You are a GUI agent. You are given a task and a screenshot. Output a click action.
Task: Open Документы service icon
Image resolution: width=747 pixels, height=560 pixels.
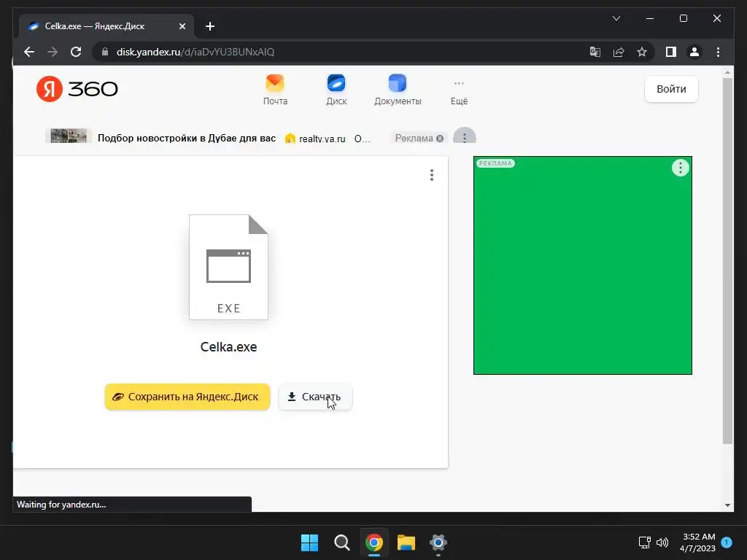click(x=398, y=90)
